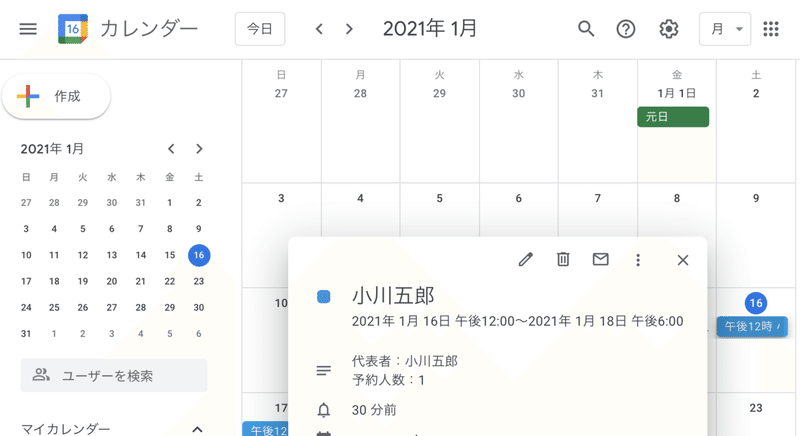Open settings gear menu

[x=668, y=29]
